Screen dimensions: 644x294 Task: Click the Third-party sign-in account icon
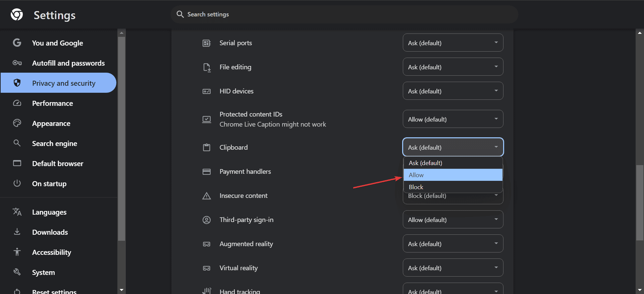pos(207,220)
